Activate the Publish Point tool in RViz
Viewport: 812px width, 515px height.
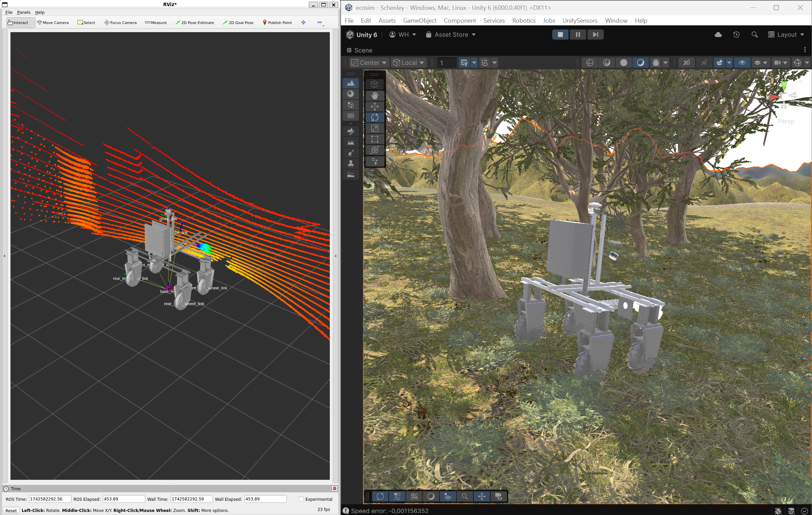coord(277,23)
